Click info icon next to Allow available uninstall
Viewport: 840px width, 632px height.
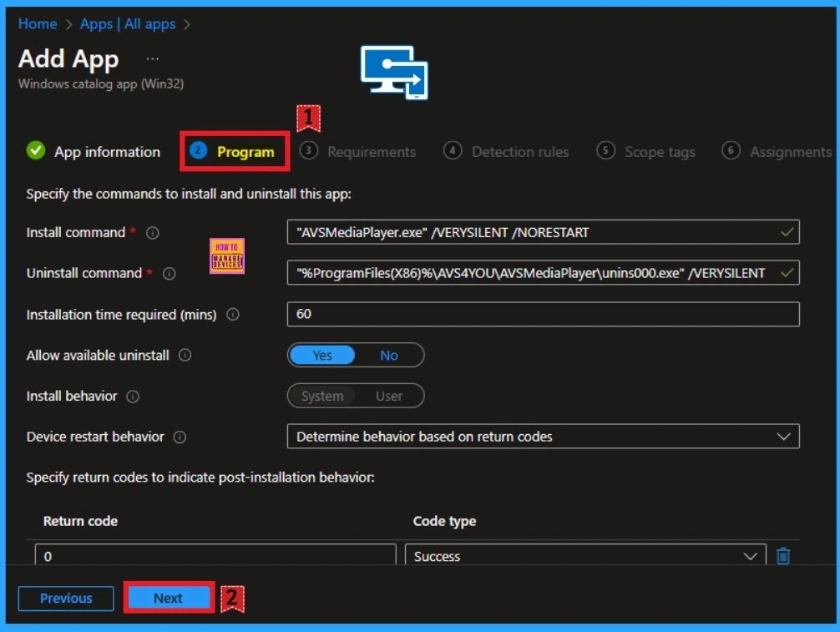pos(185,355)
